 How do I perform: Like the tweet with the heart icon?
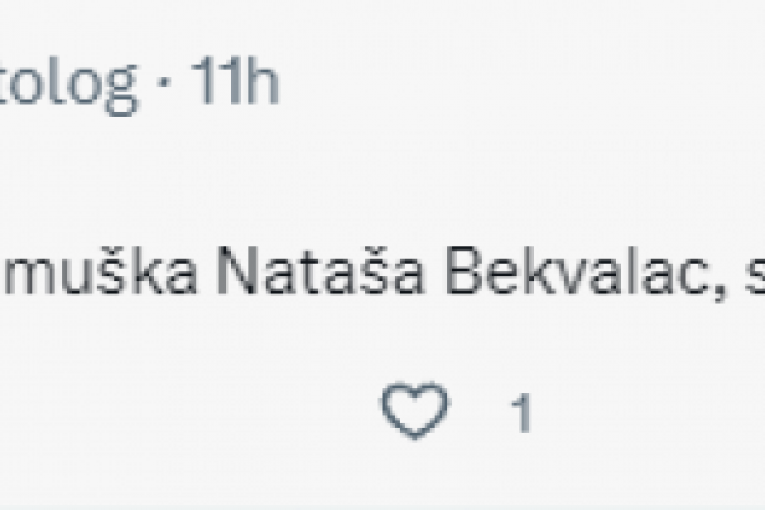[415, 411]
